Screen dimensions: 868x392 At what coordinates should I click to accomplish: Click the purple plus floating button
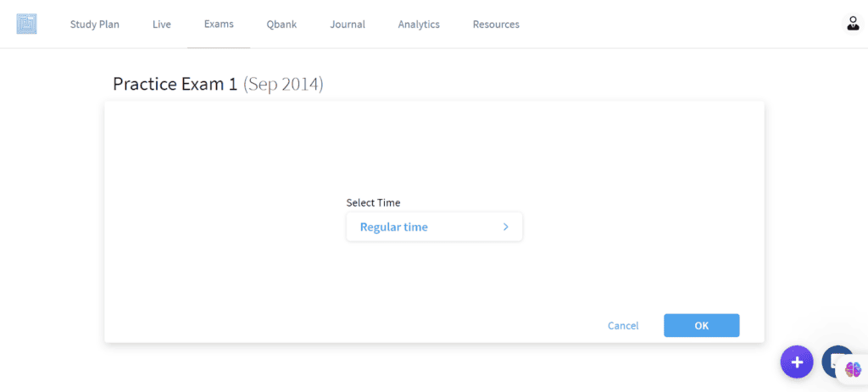(797, 362)
